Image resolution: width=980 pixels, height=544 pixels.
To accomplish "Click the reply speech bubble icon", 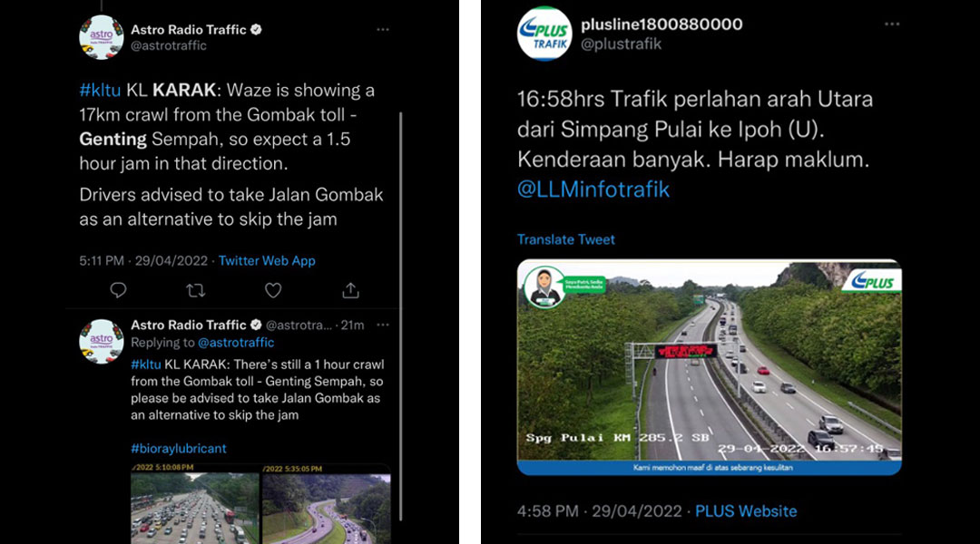I will tap(118, 290).
